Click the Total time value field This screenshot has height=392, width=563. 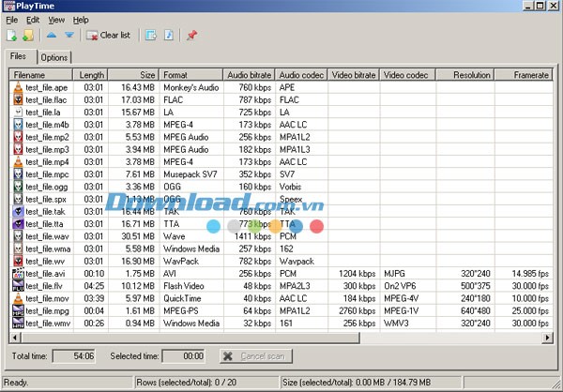71,356
